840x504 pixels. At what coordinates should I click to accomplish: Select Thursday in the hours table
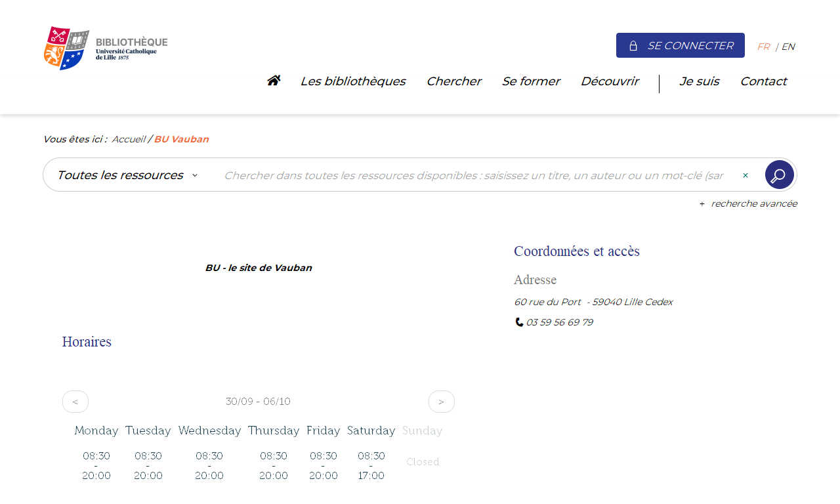pos(274,430)
